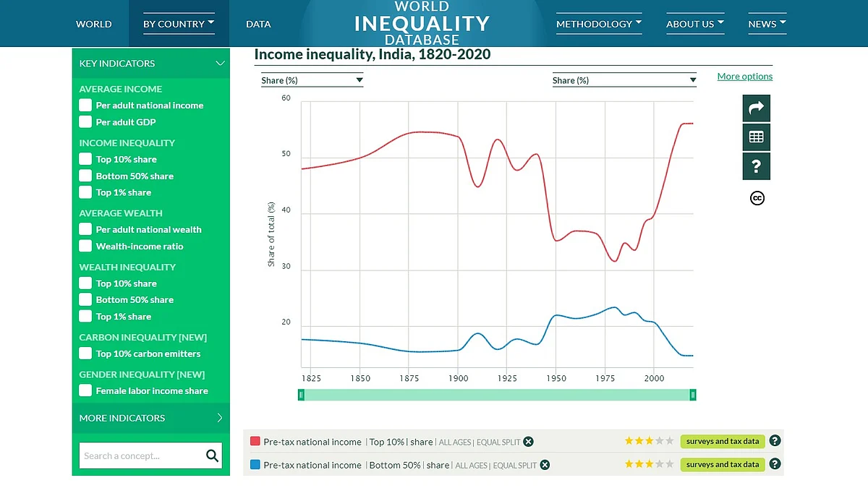Remove the Bottom 50% share series

(545, 465)
